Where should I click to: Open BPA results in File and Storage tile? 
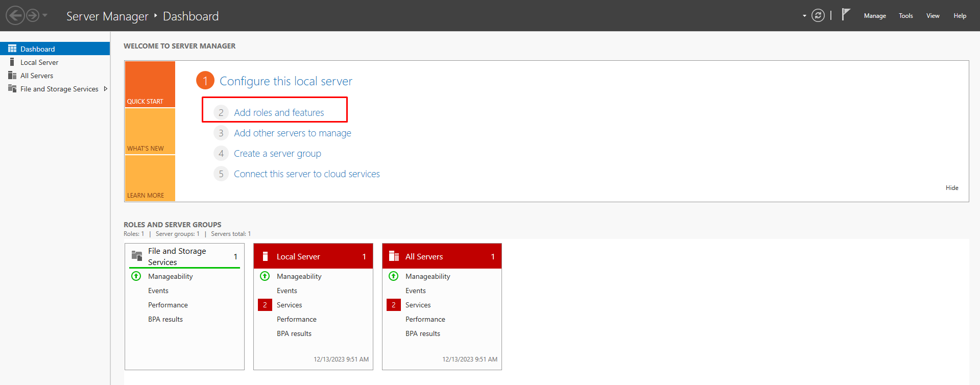click(x=165, y=319)
